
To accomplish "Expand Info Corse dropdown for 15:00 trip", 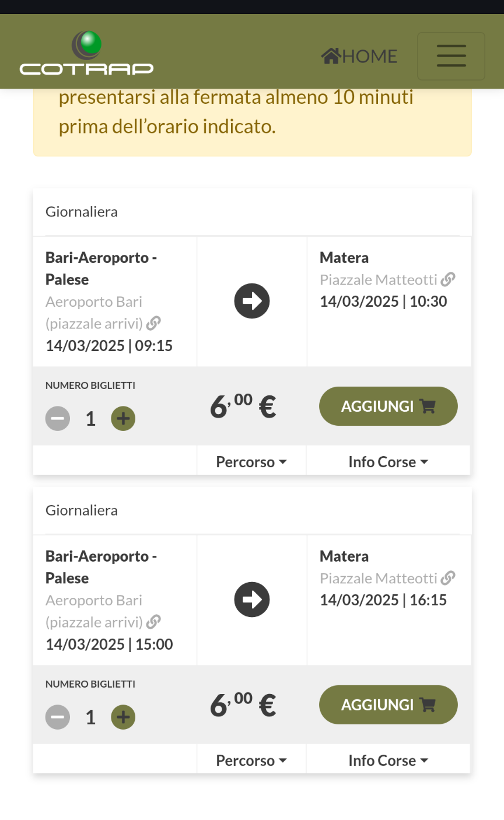I will tap(388, 761).
